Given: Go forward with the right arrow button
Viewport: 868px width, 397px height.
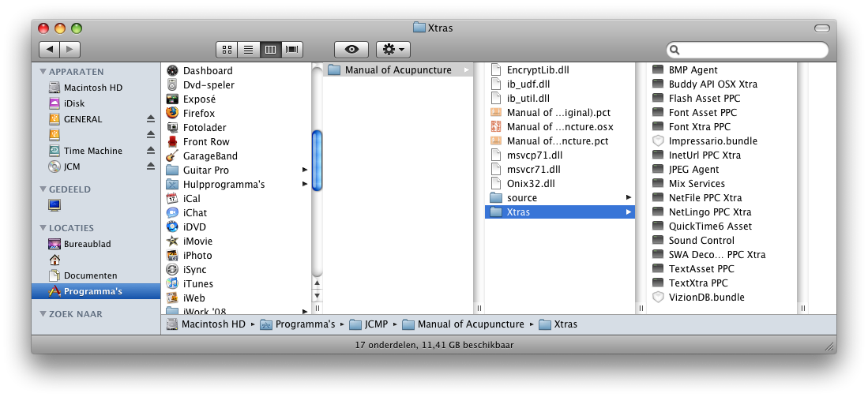Looking at the screenshot, I should [x=70, y=49].
